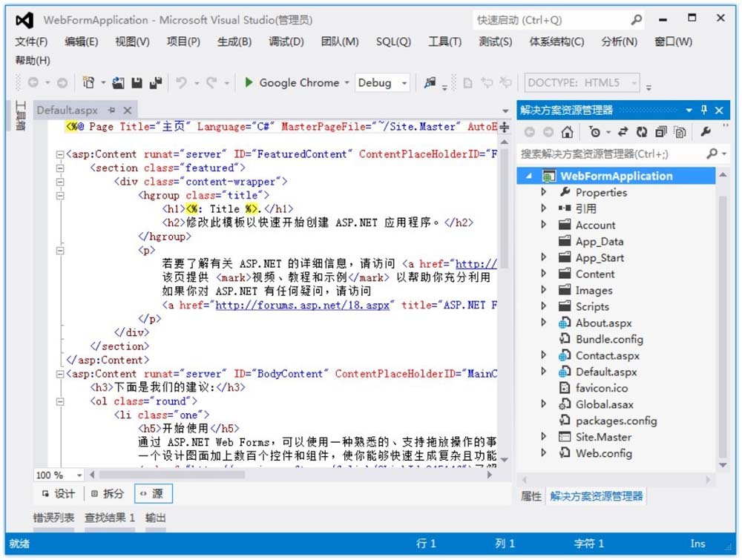Expand the App_Start folder
Screen dimensions: 742x560
(x=543, y=257)
